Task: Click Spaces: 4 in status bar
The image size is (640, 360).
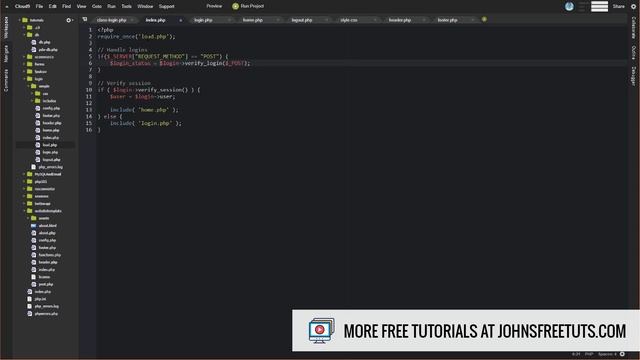Action: [x=608, y=354]
